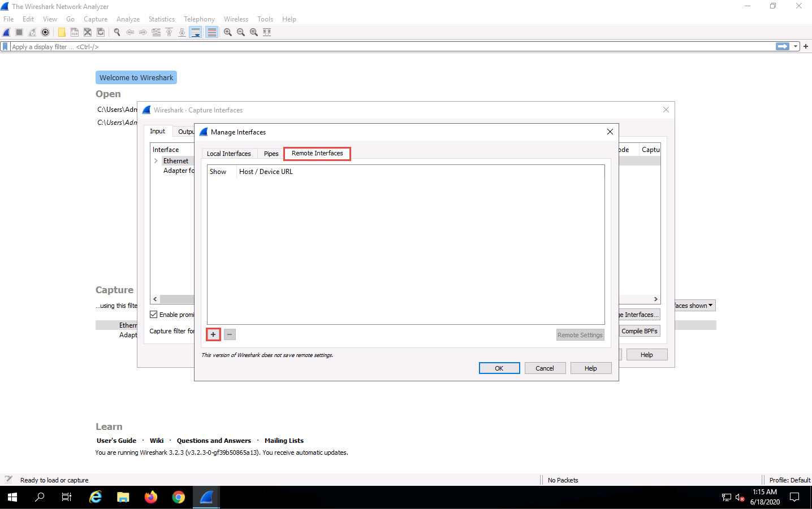This screenshot has height=509, width=812.
Task: Go back in packet history arrow
Action: pyautogui.click(x=130, y=32)
